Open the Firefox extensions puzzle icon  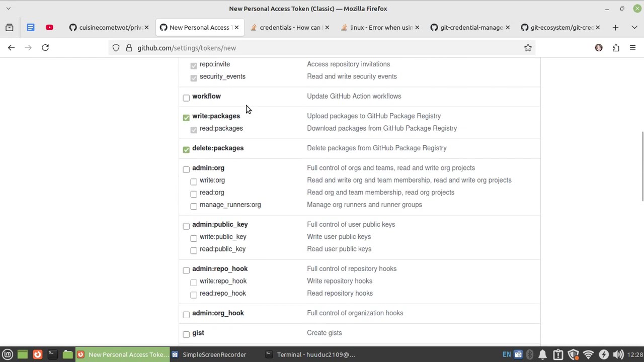616,48
